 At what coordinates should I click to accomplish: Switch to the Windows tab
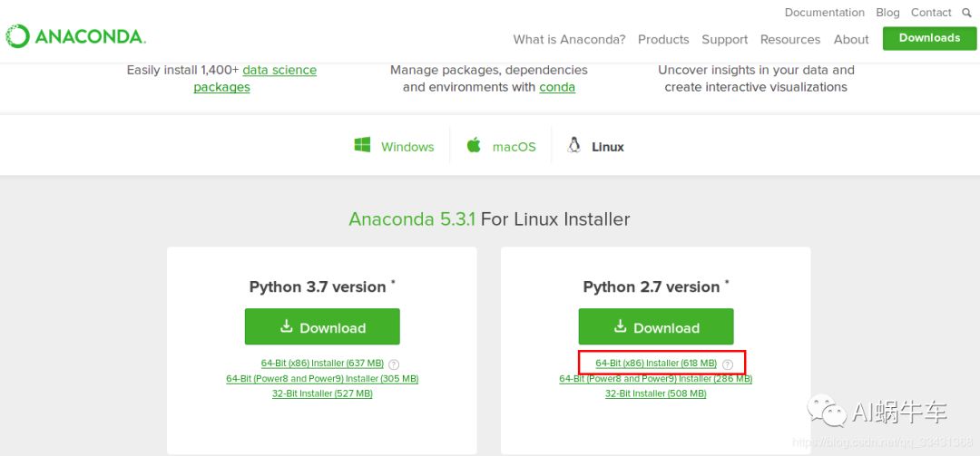395,146
